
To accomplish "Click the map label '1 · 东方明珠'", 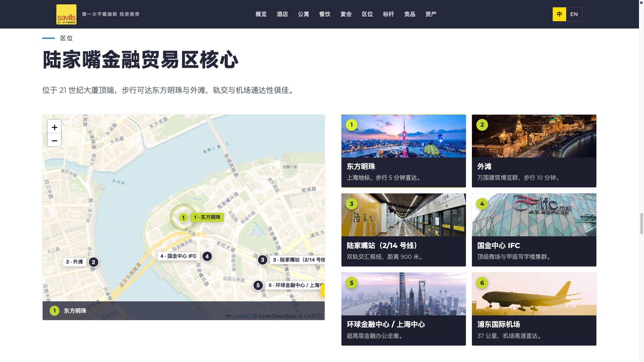I will point(207,217).
